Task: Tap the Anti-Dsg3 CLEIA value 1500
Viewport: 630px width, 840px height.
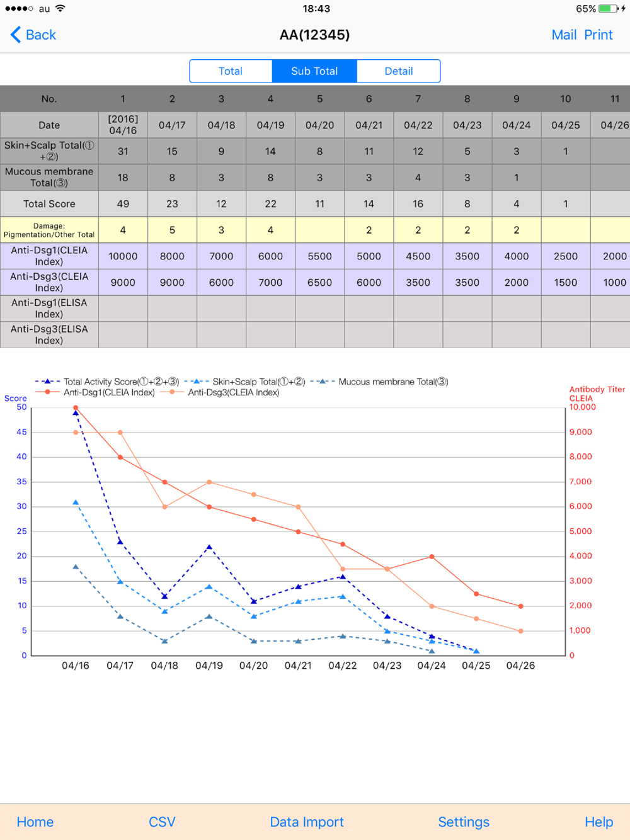Action: pyautogui.click(x=566, y=282)
